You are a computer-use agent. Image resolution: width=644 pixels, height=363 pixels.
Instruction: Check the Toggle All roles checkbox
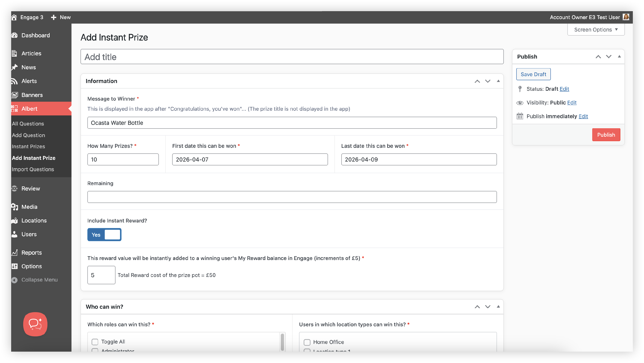95,342
